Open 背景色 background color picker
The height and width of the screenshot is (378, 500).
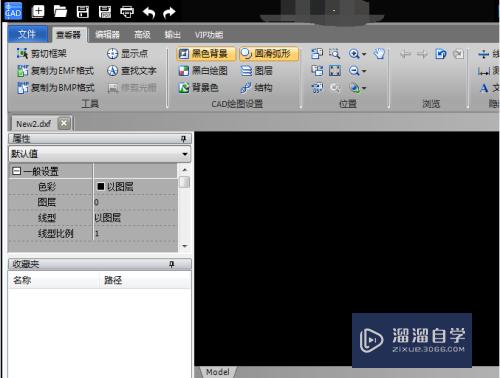(198, 88)
